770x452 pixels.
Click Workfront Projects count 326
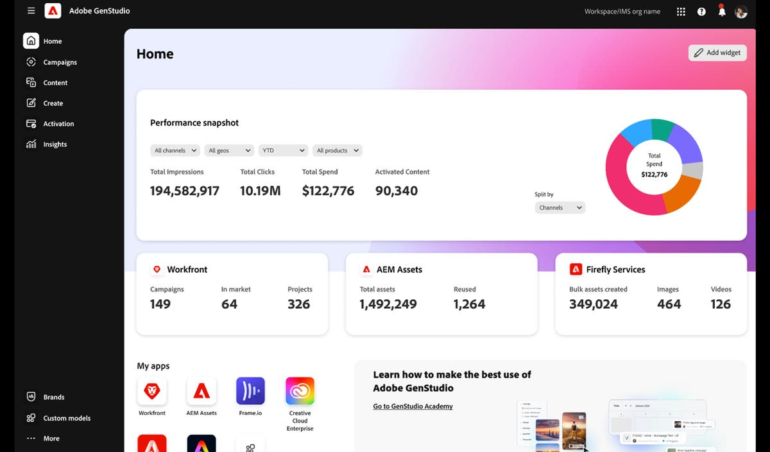[299, 304]
